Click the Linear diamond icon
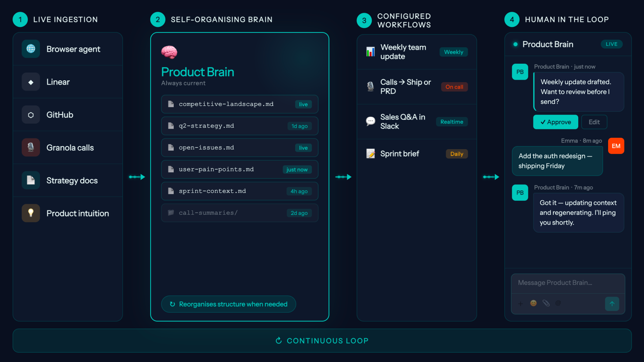 coord(31,82)
